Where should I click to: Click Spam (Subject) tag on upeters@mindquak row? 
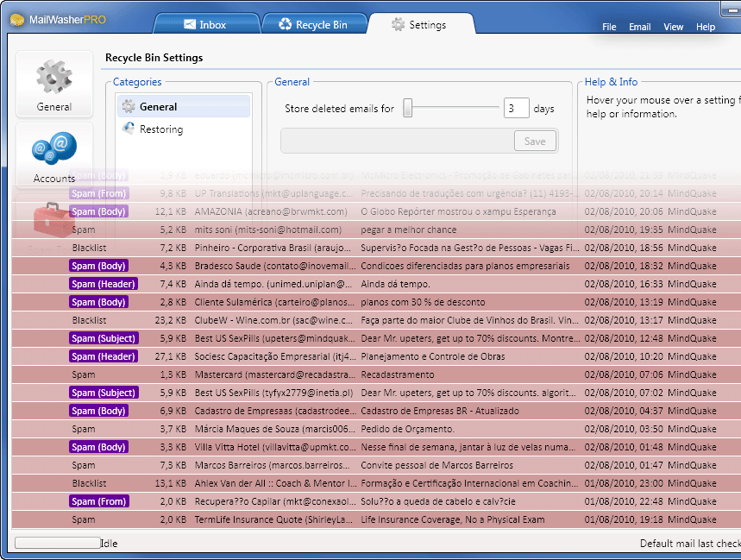click(104, 338)
